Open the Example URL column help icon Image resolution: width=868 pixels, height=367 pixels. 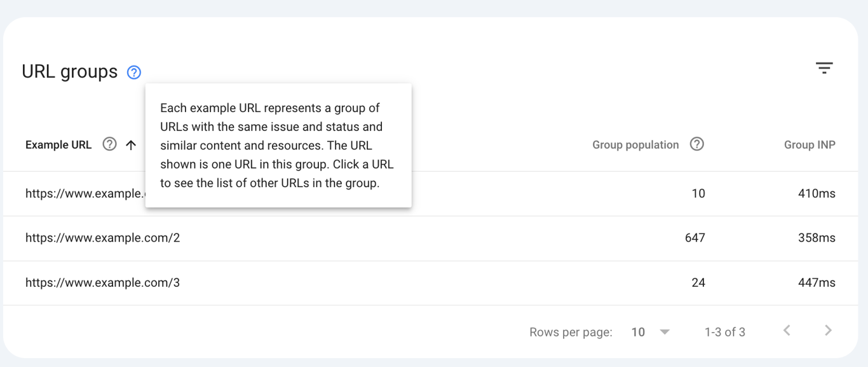click(109, 144)
